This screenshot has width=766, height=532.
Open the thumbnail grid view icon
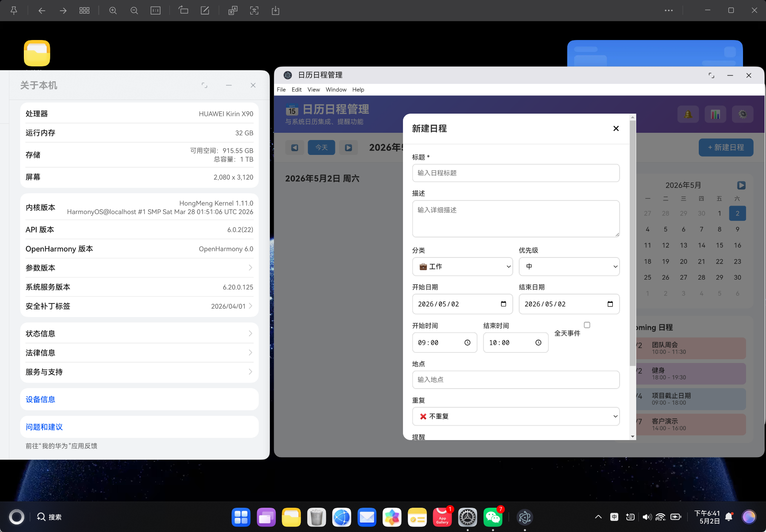pos(84,11)
